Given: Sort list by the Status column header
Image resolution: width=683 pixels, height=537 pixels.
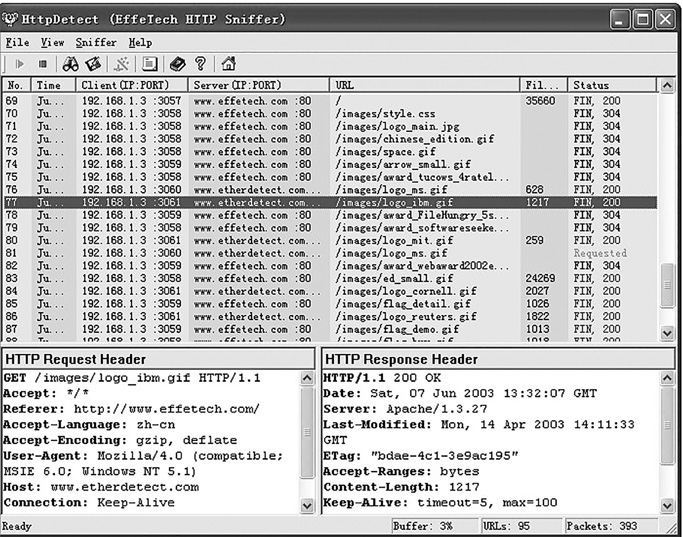Looking at the screenshot, I should tap(610, 86).
